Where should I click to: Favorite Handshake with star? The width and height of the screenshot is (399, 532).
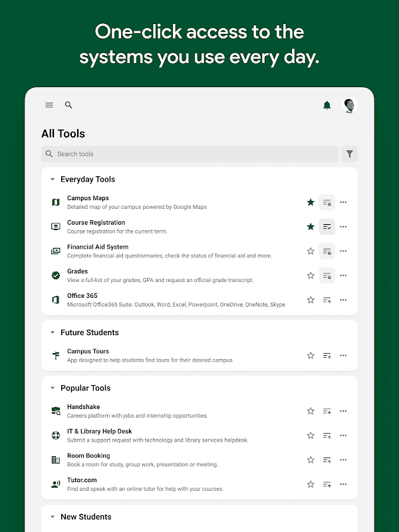pos(311,411)
